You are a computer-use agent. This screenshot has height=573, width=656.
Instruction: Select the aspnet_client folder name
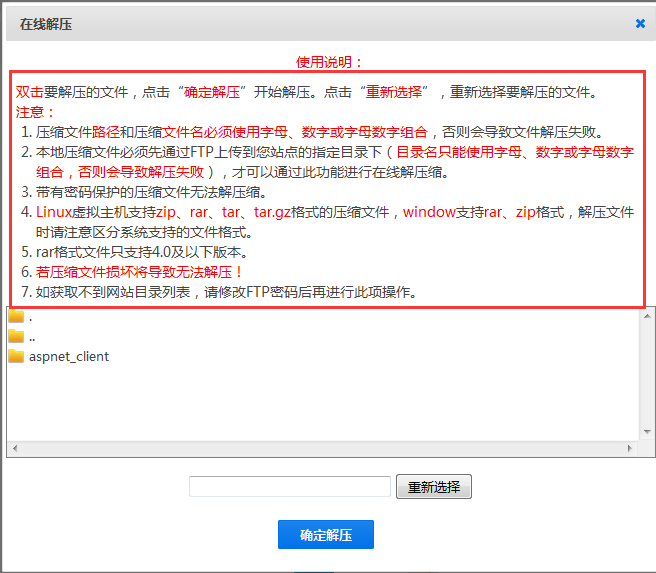pos(69,356)
